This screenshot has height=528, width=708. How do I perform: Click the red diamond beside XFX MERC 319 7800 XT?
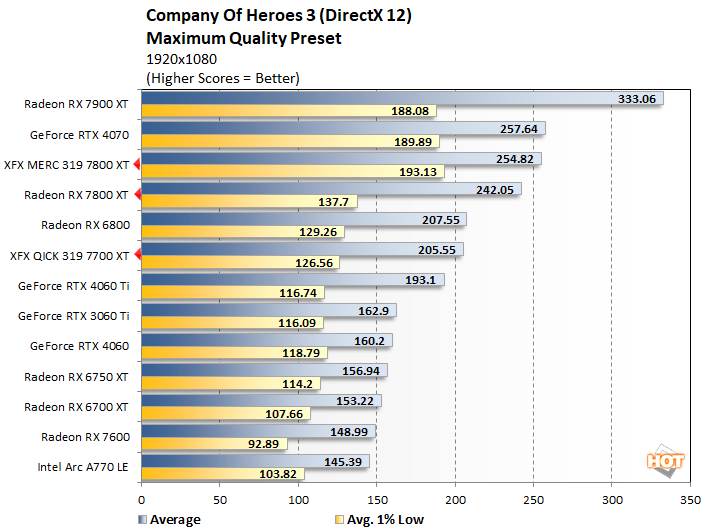(x=137, y=165)
